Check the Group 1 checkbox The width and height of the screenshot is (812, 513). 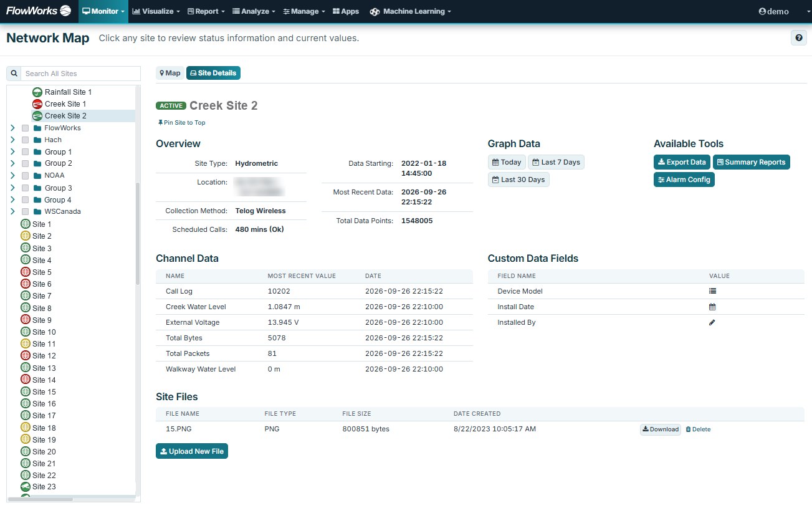25,151
